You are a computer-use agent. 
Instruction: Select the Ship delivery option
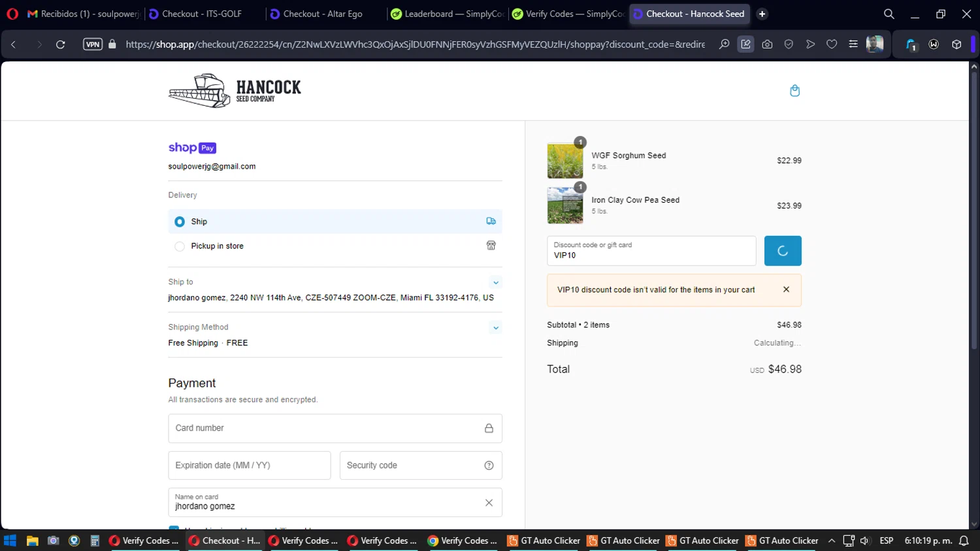(x=335, y=222)
